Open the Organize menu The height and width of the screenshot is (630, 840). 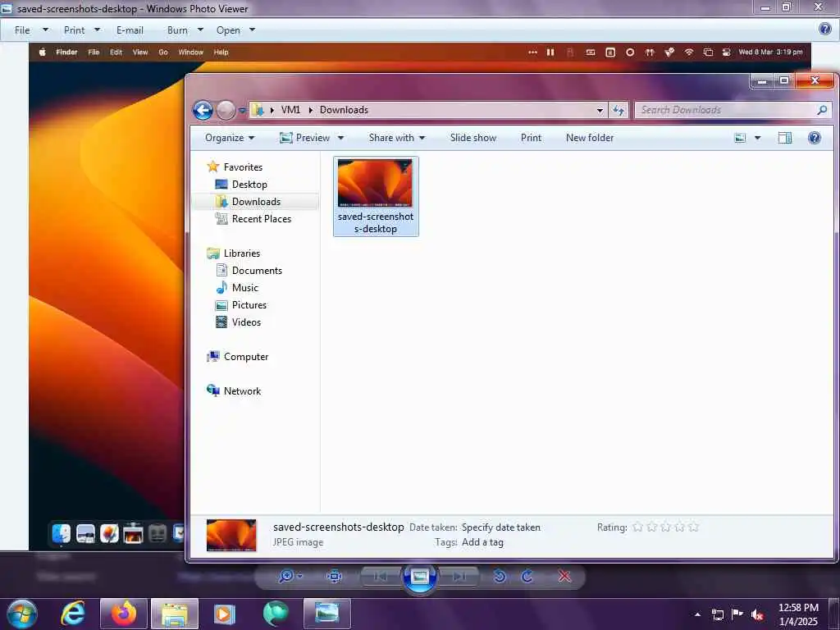tap(230, 138)
